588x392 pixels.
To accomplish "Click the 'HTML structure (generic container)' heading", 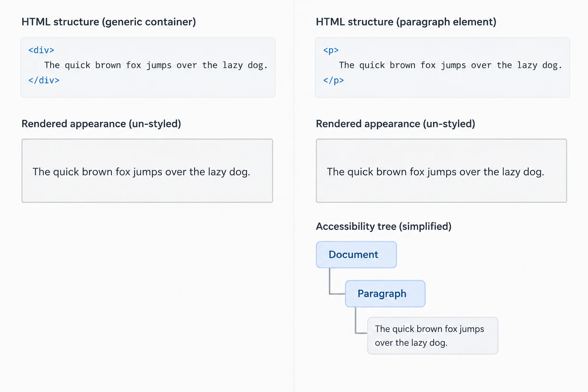I will pyautogui.click(x=109, y=22).
